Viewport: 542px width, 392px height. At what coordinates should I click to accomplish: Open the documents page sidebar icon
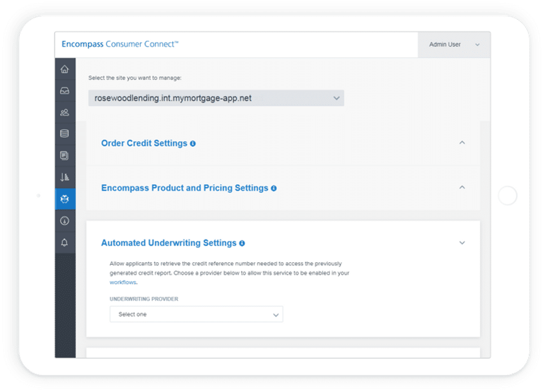click(64, 155)
